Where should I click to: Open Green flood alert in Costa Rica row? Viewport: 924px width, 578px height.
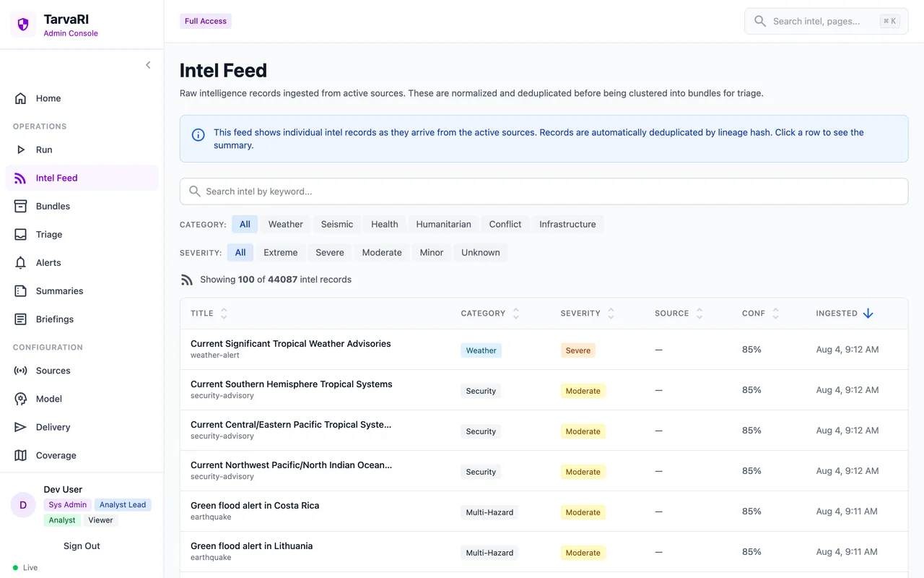(544, 512)
